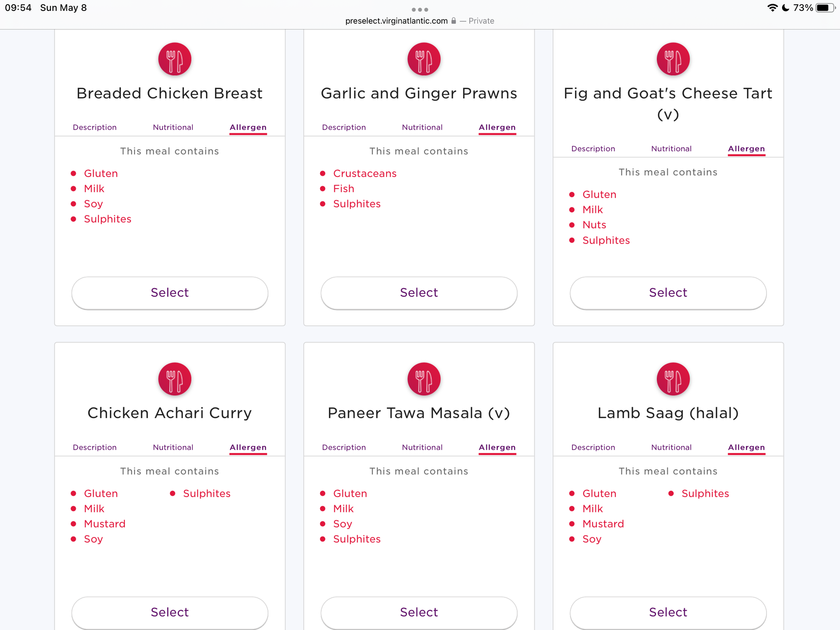Click the Paneer Tawa Masala meal icon
Screen dimensions: 840x630
(424, 379)
